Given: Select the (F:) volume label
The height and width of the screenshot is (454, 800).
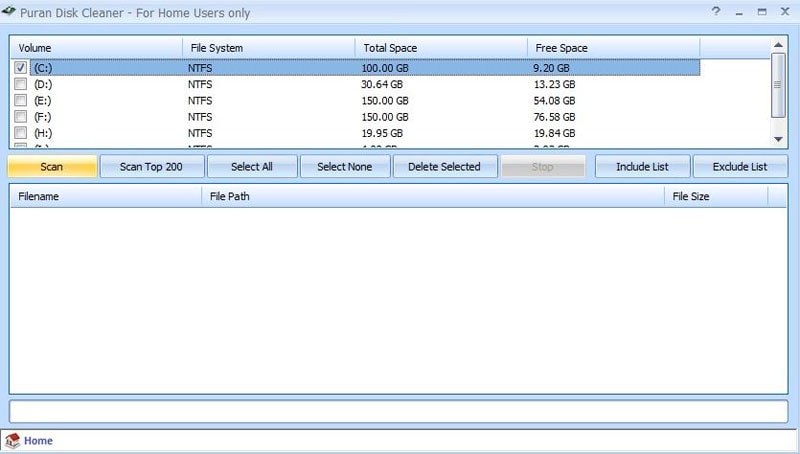Looking at the screenshot, I should click(43, 117).
